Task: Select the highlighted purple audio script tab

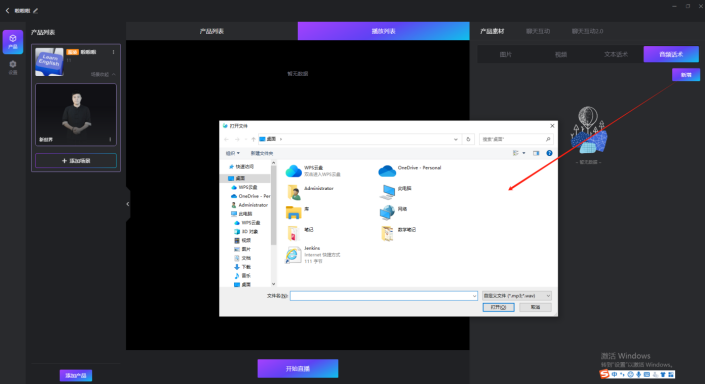Action: [671, 54]
